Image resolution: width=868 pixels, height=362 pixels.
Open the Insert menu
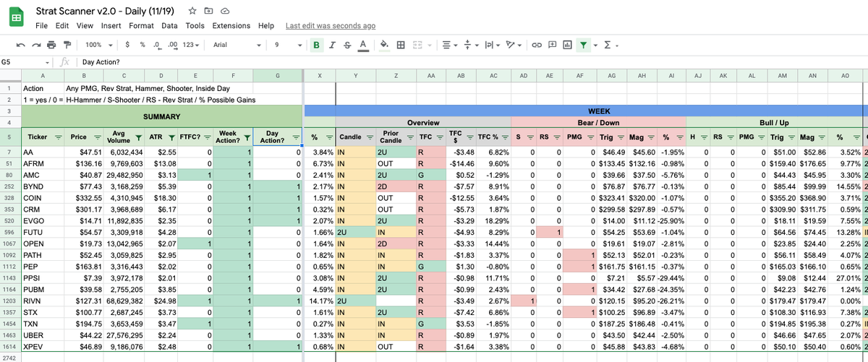coord(111,25)
